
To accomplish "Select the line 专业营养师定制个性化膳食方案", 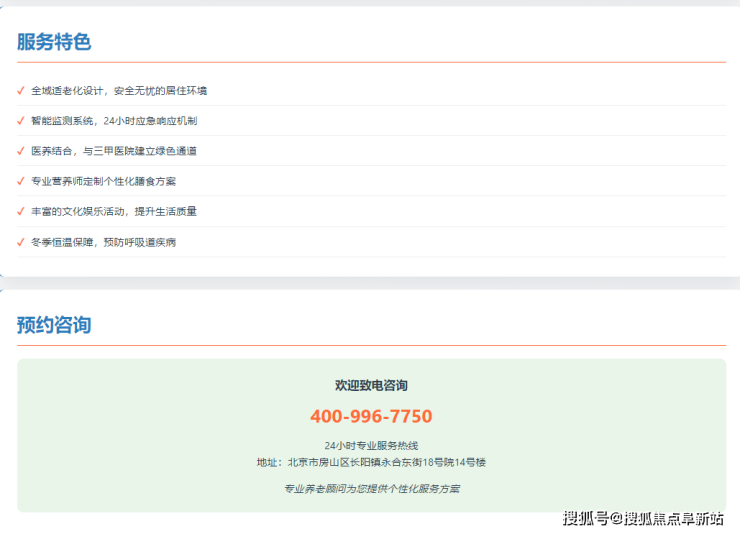I will click(103, 181).
